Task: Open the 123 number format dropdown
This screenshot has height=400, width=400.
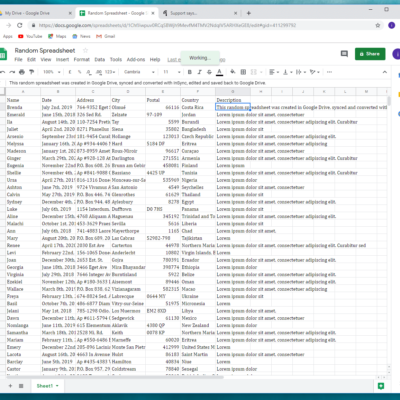Action: pyautogui.click(x=110, y=72)
